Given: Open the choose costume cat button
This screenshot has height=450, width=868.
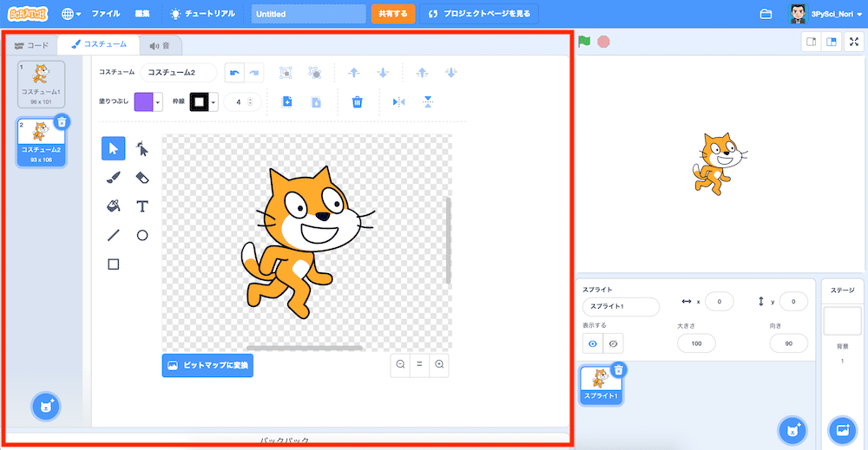Looking at the screenshot, I should [x=45, y=407].
